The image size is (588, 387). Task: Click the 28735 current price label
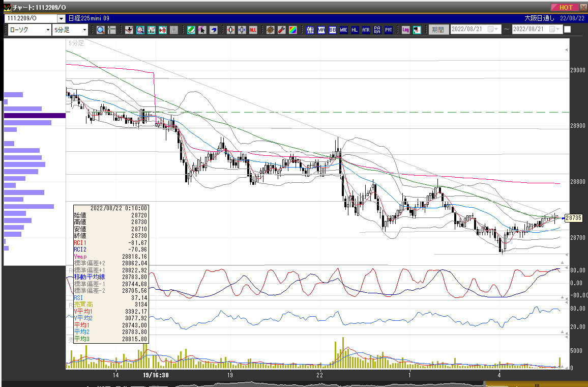pyautogui.click(x=573, y=218)
